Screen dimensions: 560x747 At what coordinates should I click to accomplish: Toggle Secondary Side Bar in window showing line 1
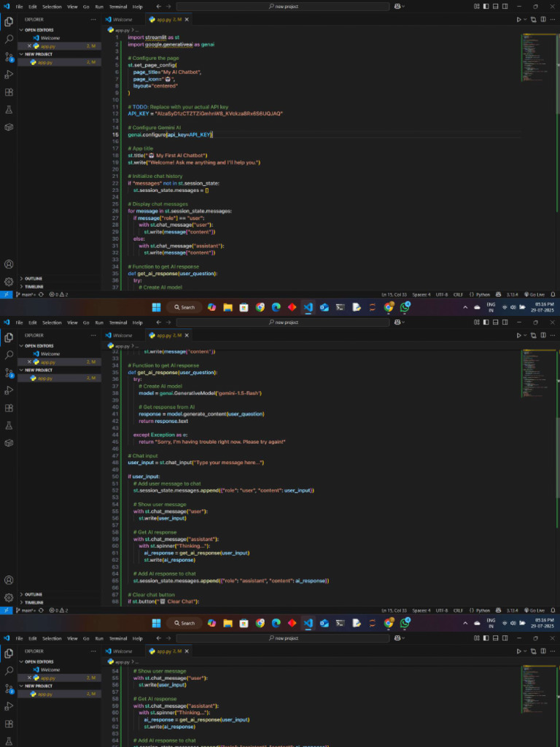click(505, 6)
